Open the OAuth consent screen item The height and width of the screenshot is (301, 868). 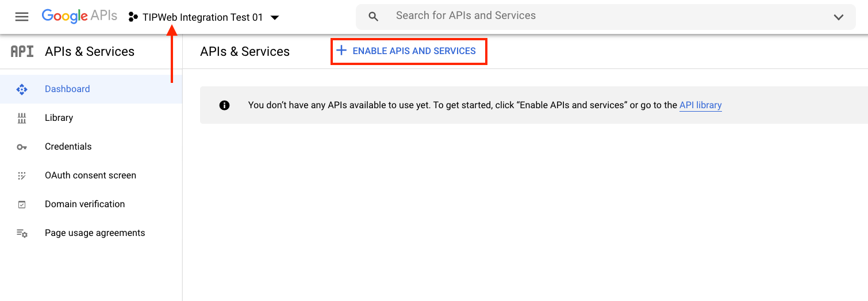(x=91, y=176)
